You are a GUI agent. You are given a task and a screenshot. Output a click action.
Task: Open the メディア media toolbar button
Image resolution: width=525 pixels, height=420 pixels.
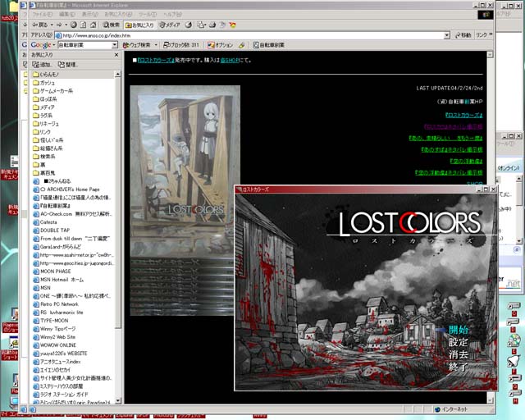170,25
